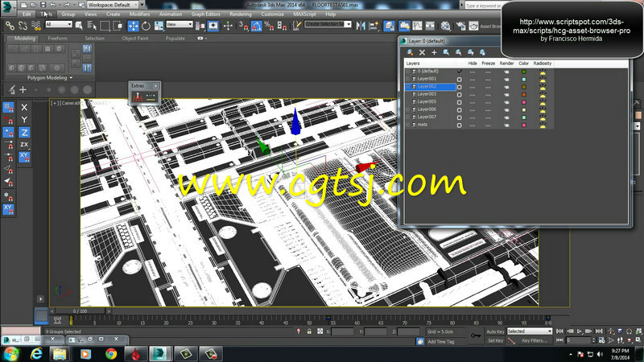The image size is (644, 362).
Task: Click the Set Key button
Action: [495, 340]
